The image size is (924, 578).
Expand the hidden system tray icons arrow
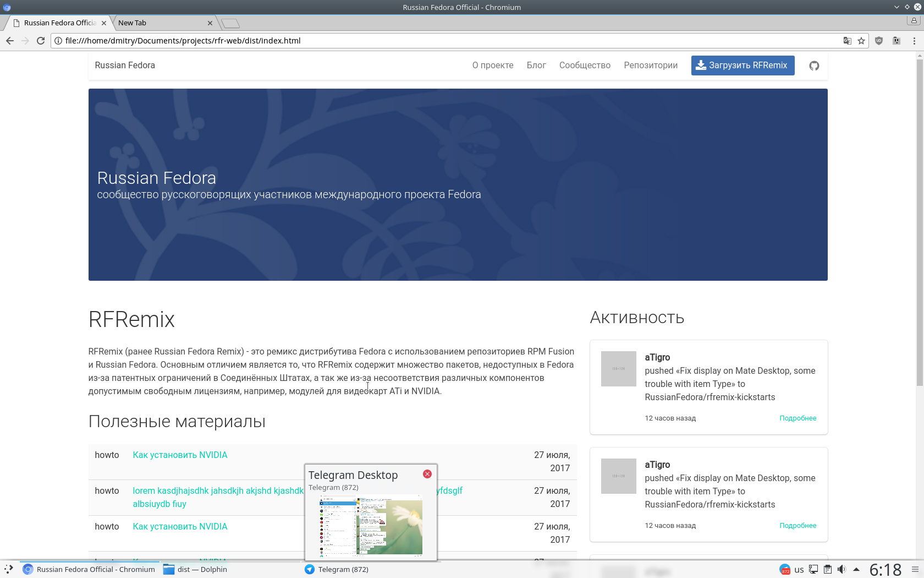coord(856,570)
